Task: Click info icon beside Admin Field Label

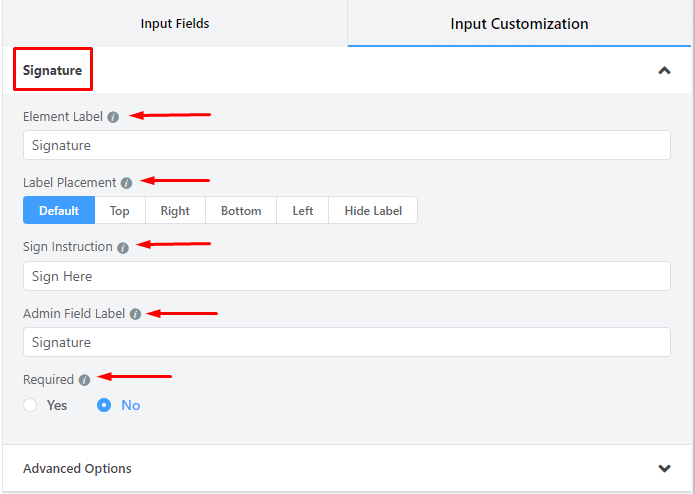Action: pos(135,314)
